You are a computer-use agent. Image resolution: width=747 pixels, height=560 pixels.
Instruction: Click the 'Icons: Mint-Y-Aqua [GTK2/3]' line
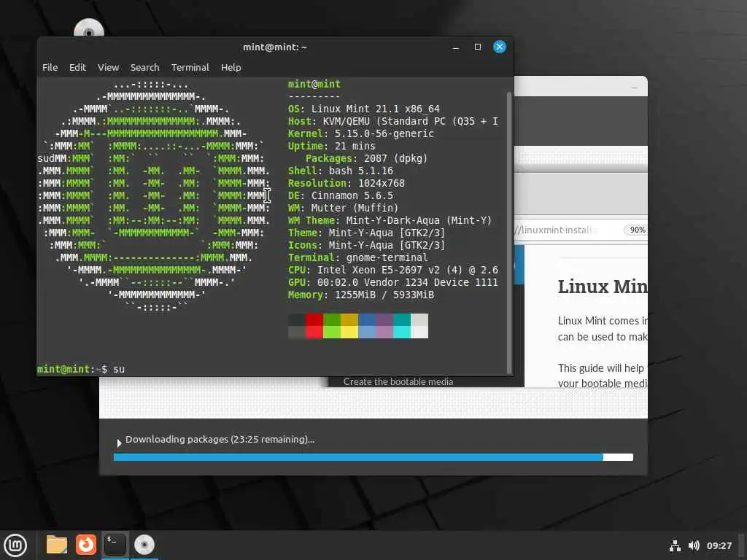tap(366, 245)
